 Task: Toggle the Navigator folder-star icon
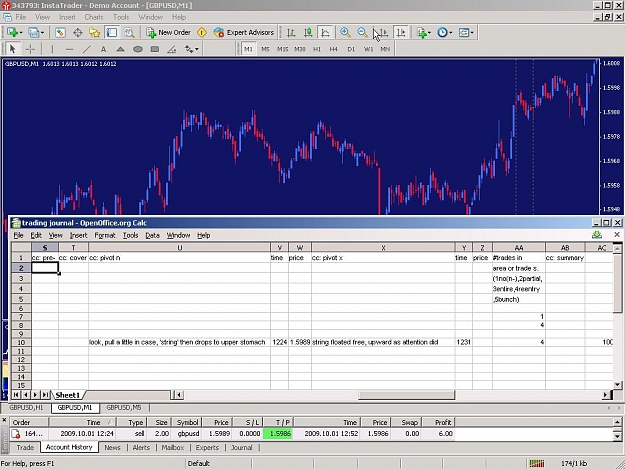click(94, 33)
